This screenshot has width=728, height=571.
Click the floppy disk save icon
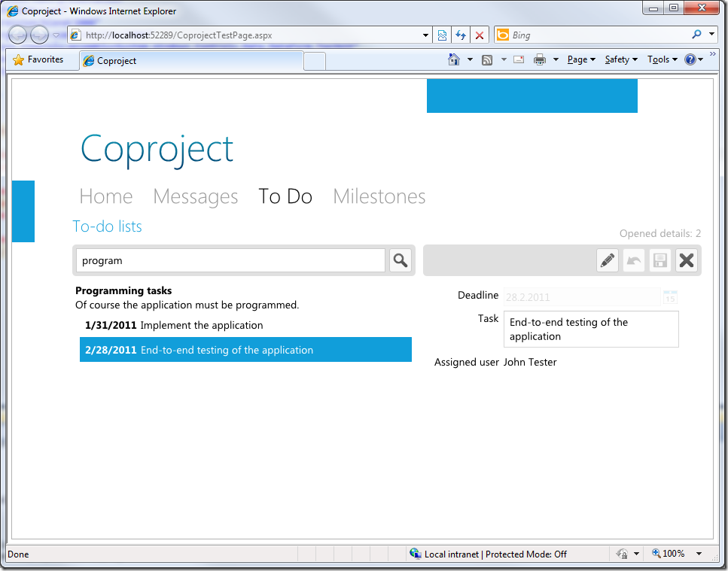click(660, 260)
